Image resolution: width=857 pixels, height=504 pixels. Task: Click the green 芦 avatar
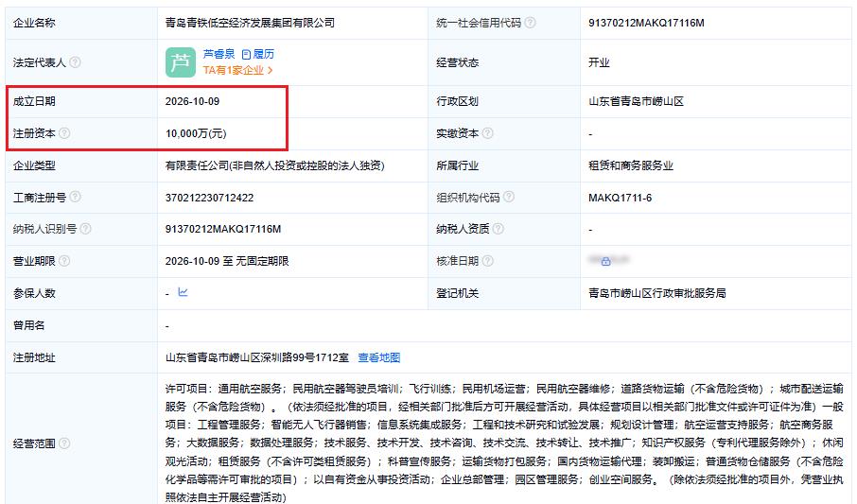181,62
